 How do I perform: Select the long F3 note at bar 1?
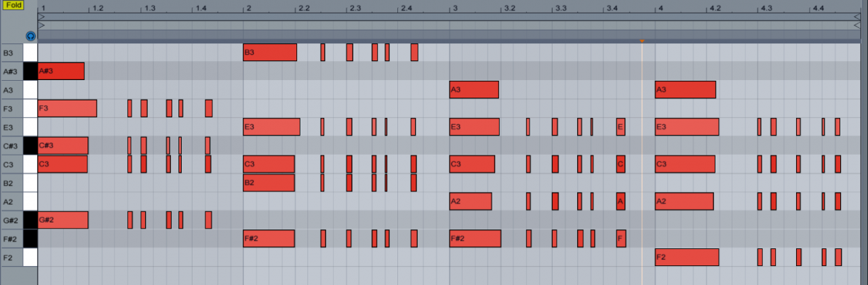click(67, 108)
